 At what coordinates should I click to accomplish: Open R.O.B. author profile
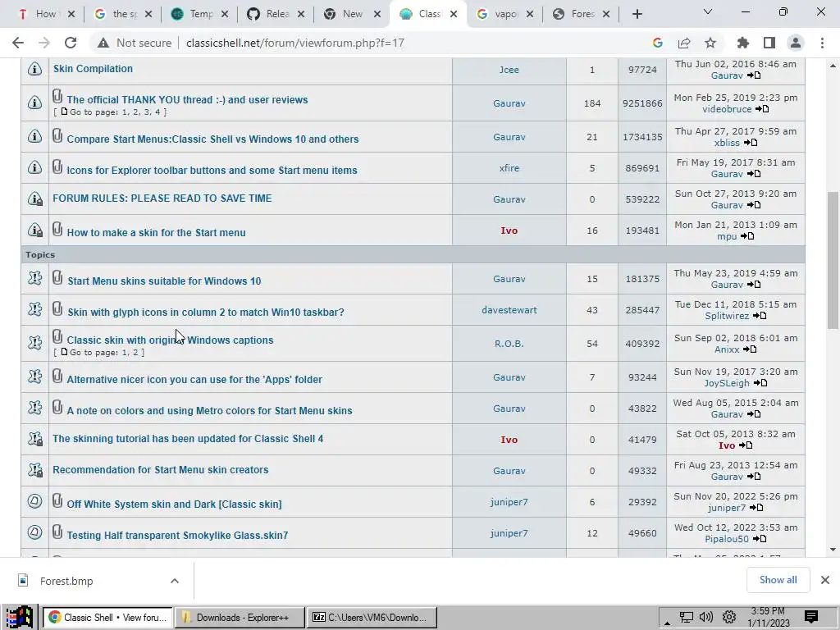click(509, 344)
